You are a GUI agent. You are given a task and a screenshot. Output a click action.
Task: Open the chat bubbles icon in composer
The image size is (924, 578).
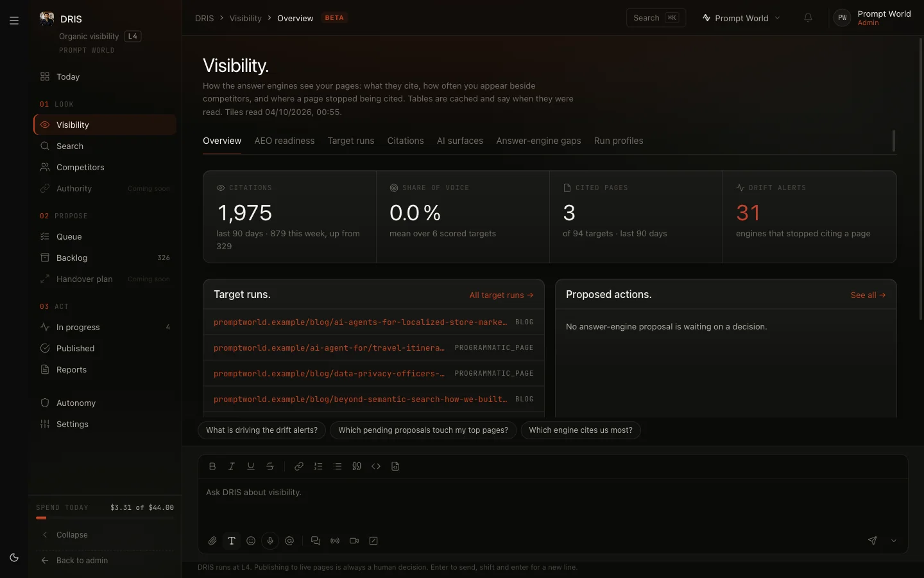(316, 541)
